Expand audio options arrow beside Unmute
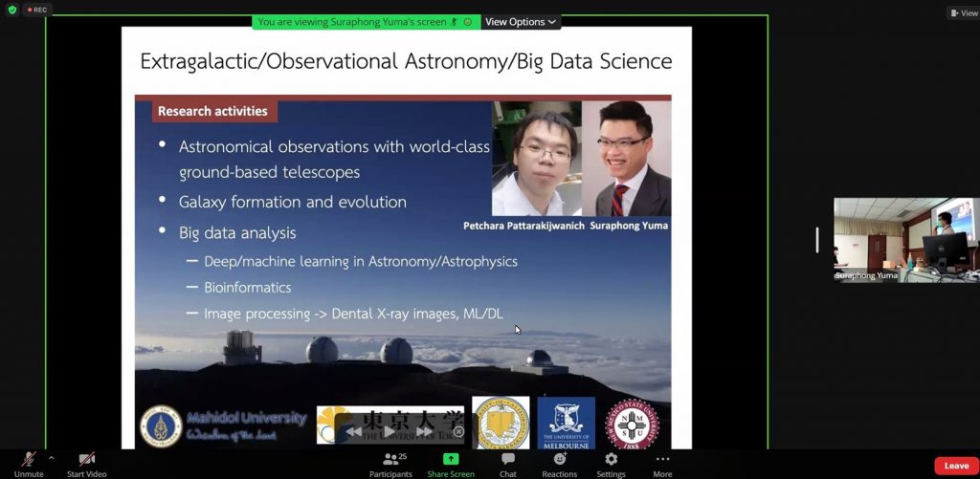This screenshot has width=980, height=479. click(x=51, y=457)
